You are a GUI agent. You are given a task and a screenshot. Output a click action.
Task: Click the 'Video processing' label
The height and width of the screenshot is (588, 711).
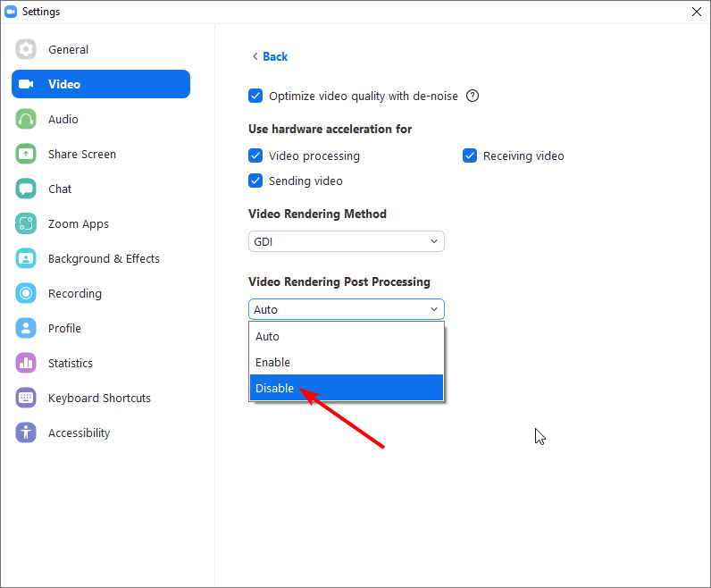click(314, 156)
